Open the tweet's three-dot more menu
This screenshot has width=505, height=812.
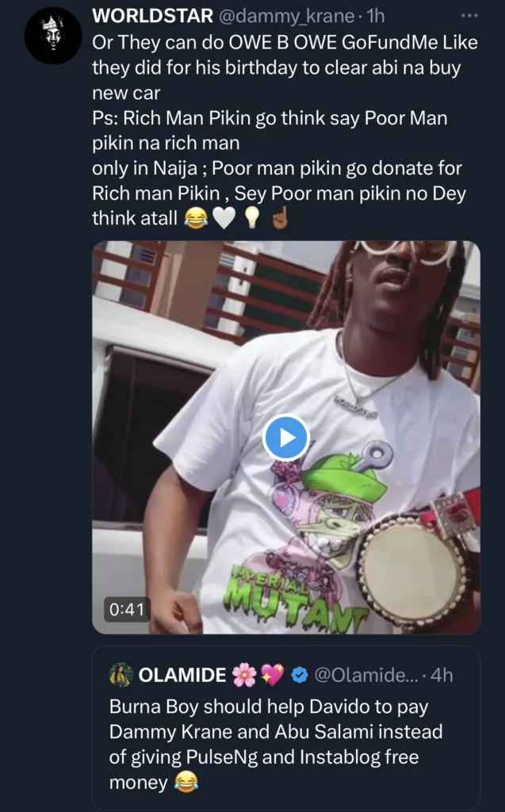[x=469, y=15]
